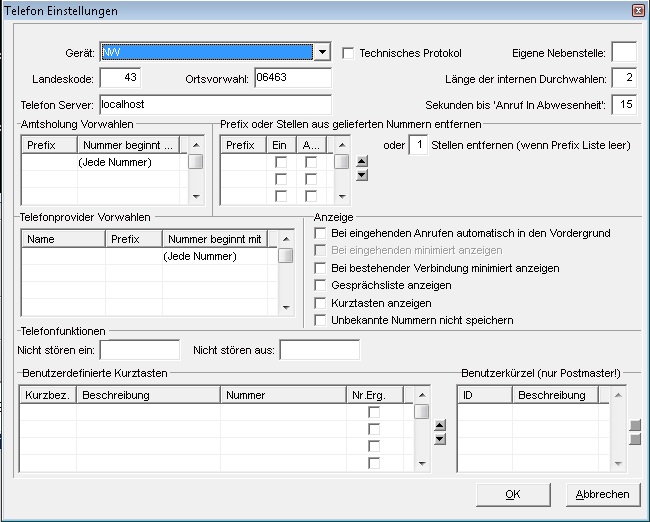Screen dimensions: 650x522
Task: Close the Telefon Einstellungen dialog window
Action: [x=638, y=10]
